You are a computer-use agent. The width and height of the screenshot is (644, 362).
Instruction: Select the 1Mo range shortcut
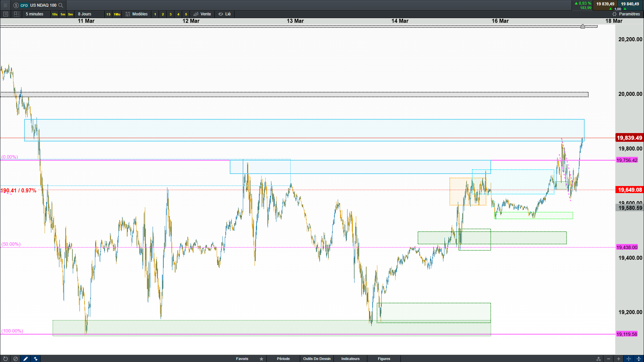coord(117,14)
